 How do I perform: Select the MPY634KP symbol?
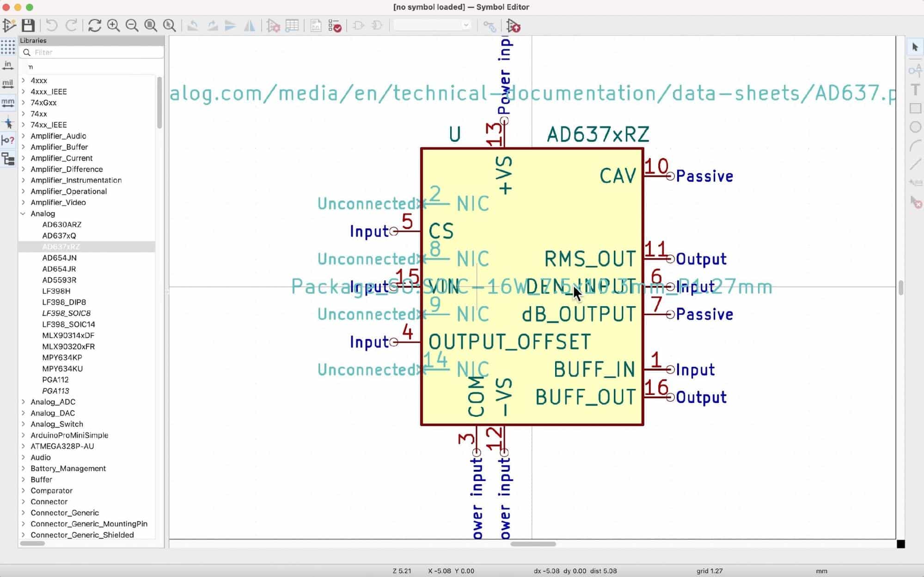click(62, 358)
